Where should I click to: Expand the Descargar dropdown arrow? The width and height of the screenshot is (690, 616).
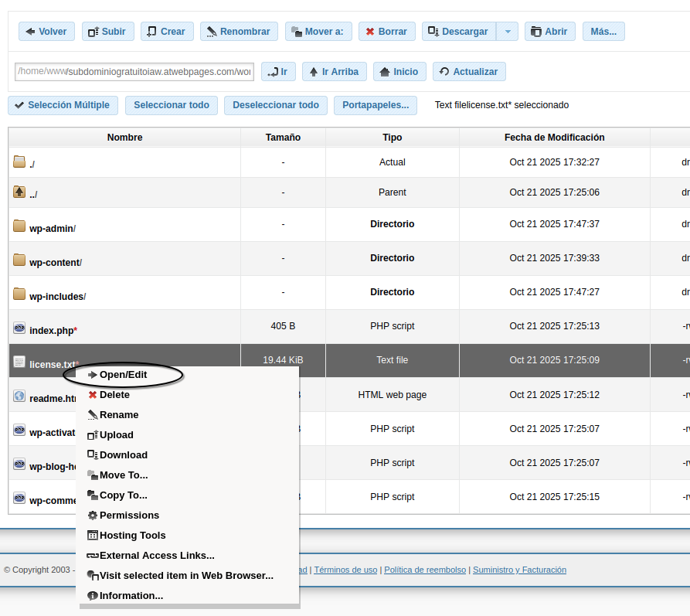click(507, 32)
